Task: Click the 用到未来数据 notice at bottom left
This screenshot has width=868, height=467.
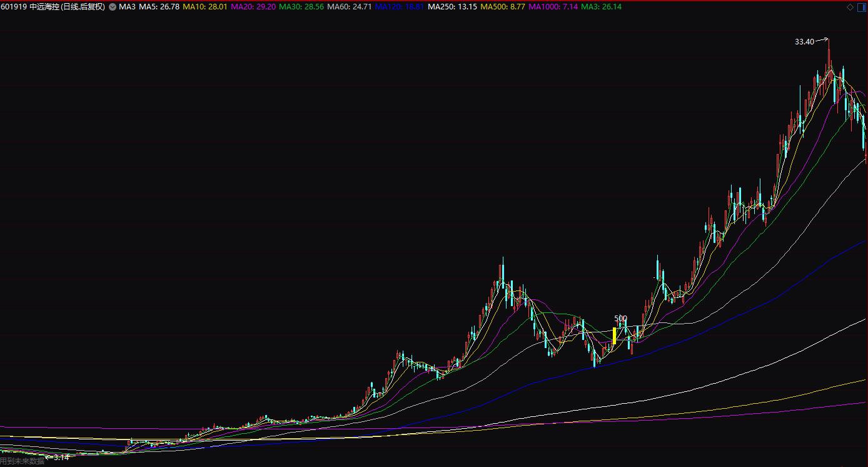Action: [x=23, y=461]
